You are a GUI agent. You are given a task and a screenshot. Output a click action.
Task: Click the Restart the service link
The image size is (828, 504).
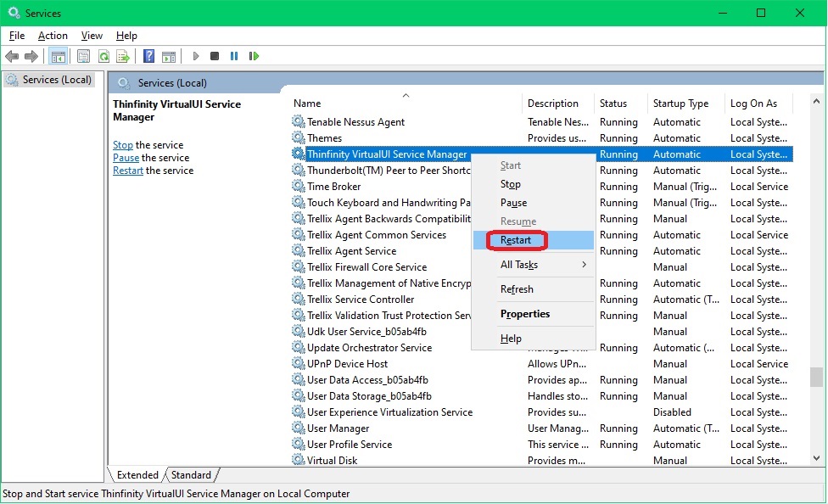click(x=128, y=170)
